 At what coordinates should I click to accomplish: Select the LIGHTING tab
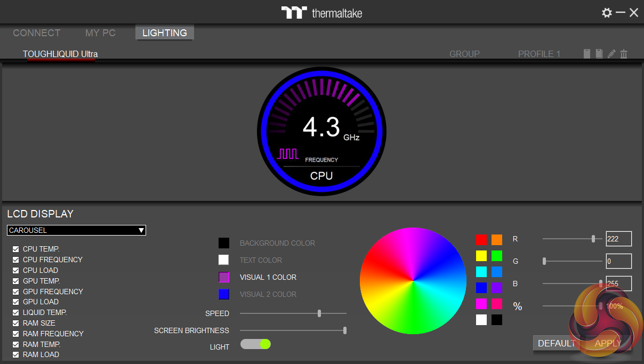(x=165, y=33)
